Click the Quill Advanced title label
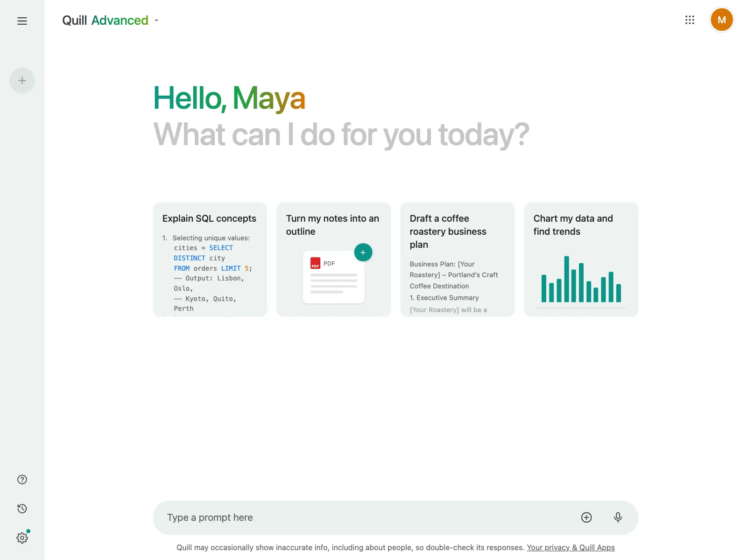The height and width of the screenshot is (560, 747). pyautogui.click(x=105, y=21)
